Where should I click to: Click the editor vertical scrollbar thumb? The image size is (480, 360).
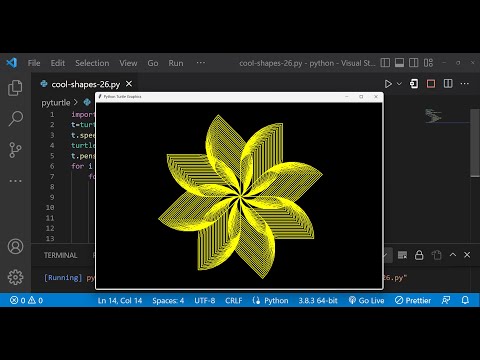pyautogui.click(x=475, y=143)
